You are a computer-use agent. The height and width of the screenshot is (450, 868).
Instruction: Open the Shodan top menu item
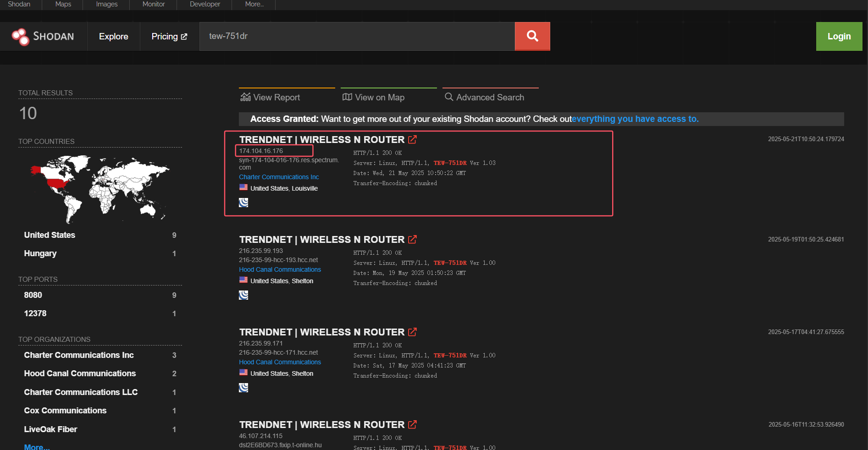tap(19, 4)
